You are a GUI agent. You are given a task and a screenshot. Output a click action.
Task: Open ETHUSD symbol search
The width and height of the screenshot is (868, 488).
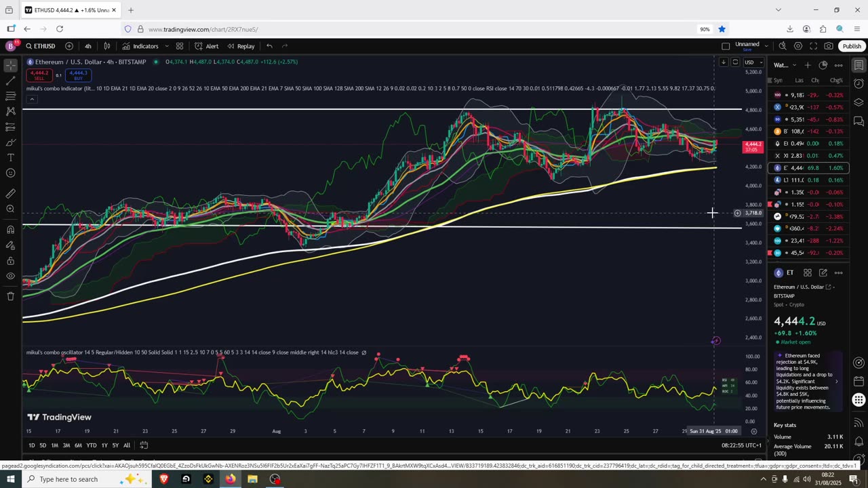41,46
